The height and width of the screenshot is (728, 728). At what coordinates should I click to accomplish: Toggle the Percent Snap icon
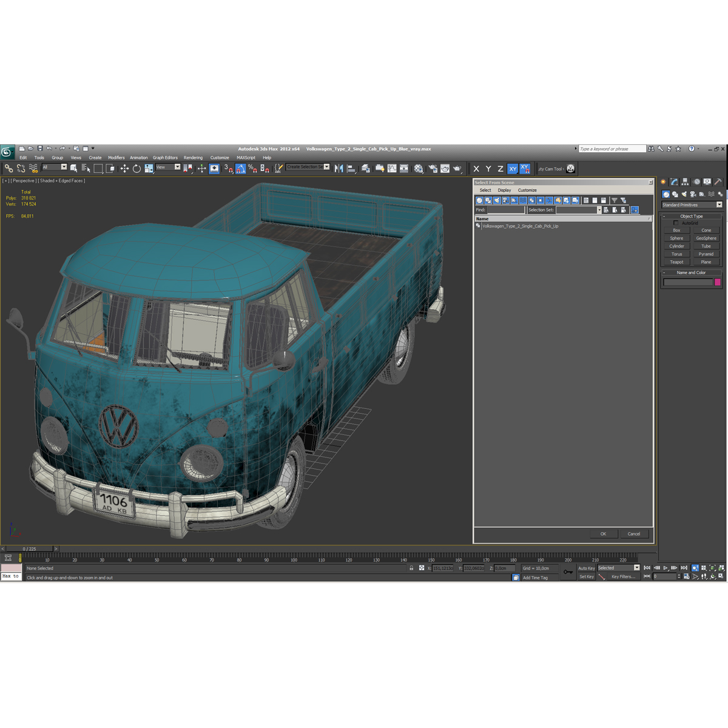252,169
